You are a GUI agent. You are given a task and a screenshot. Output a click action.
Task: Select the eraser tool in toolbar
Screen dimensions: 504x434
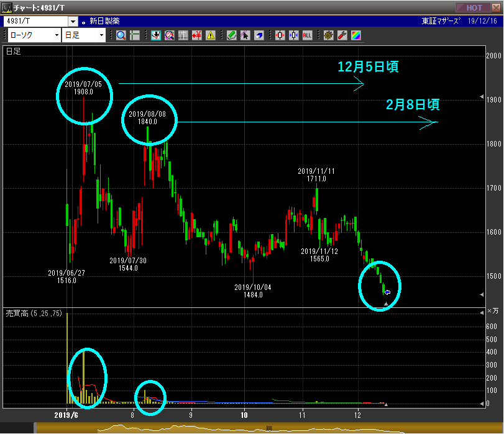pos(259,35)
